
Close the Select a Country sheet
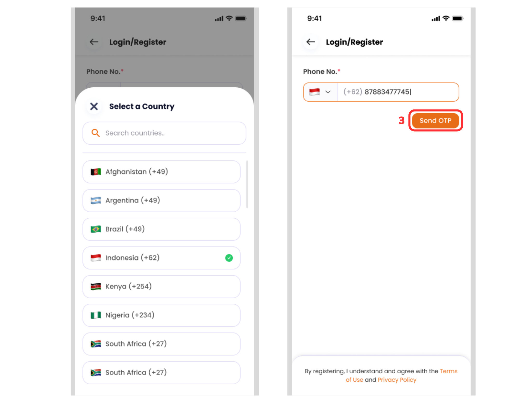point(94,106)
